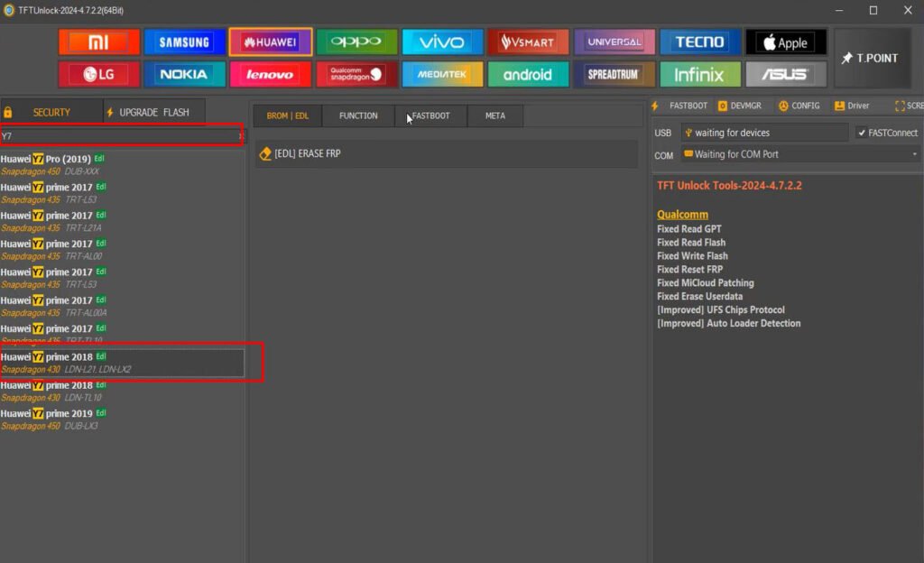Switch to the center FASTBOOT tab
The height and width of the screenshot is (563, 924).
(430, 115)
